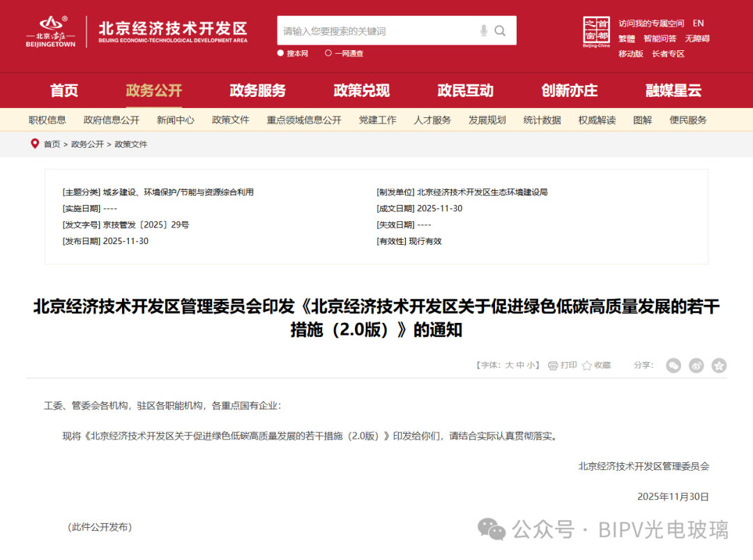Click the search magnifier icon
This screenshot has height=560, width=753.
(x=500, y=31)
